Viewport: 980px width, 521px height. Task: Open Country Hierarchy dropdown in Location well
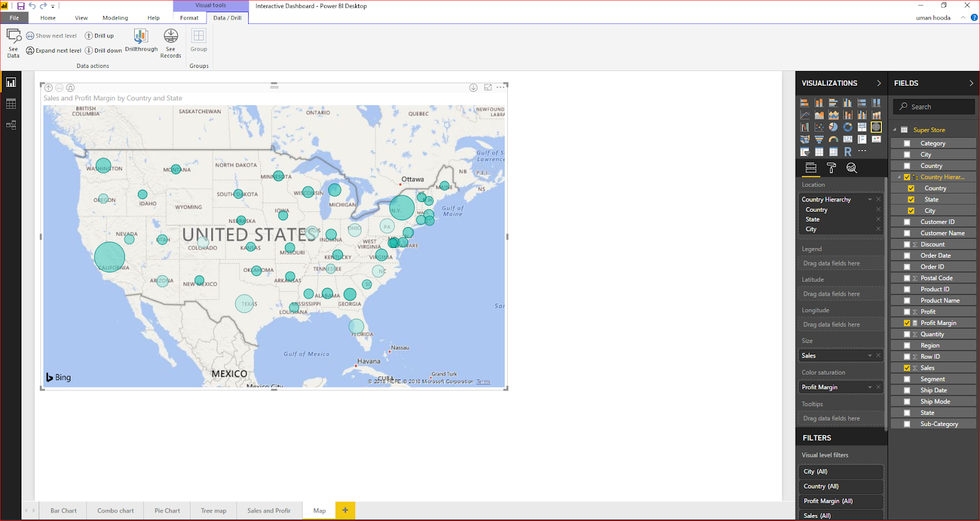click(x=870, y=200)
